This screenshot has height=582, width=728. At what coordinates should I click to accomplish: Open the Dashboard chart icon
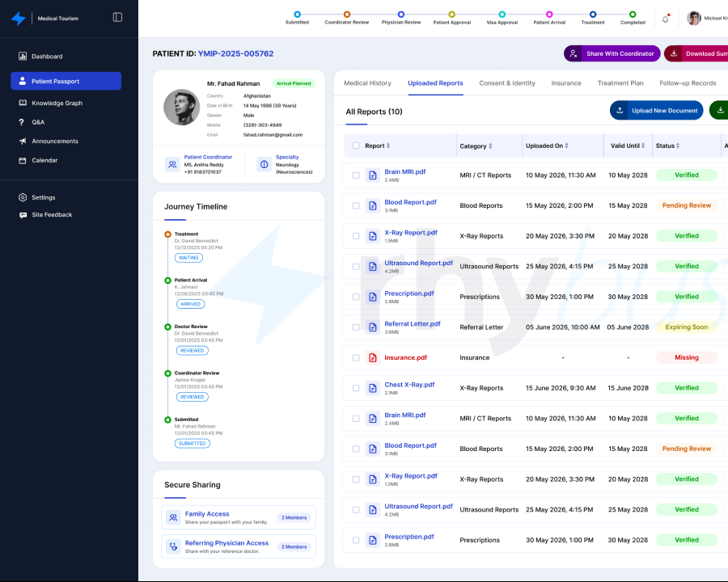[x=23, y=56]
